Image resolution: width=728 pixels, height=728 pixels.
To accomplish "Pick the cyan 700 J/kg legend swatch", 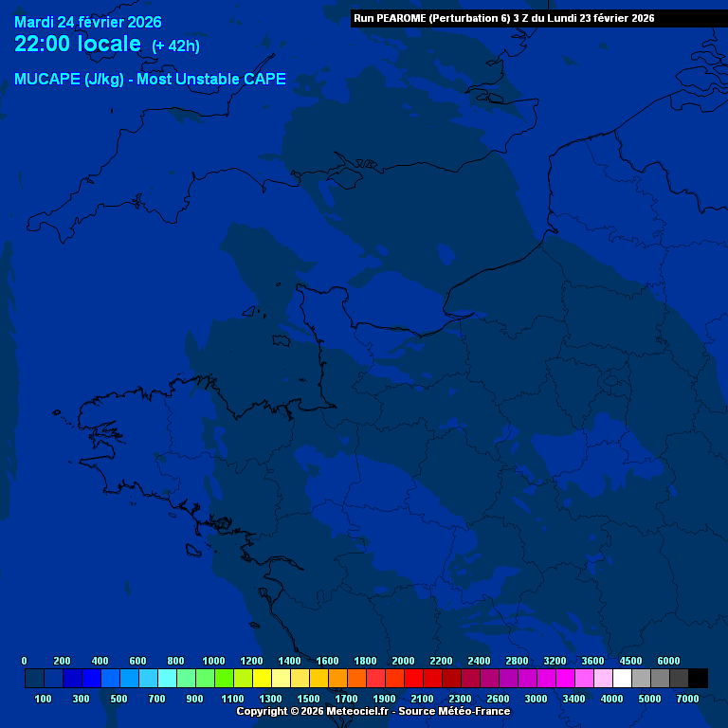I will coord(167,678).
